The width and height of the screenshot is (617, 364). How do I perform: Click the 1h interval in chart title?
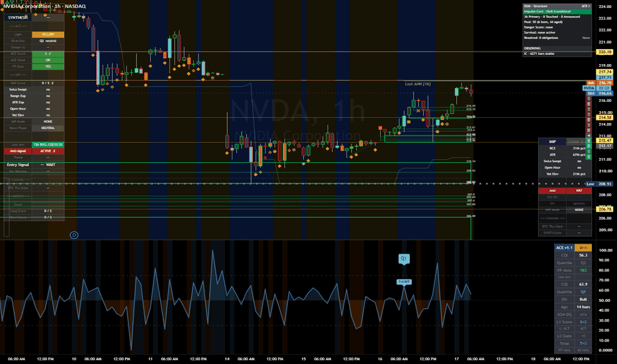click(x=58, y=7)
